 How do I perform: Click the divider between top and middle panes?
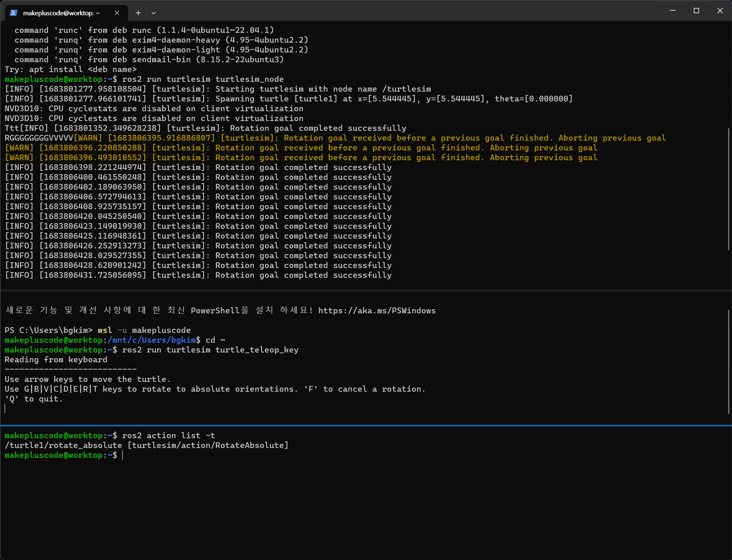coord(366,290)
